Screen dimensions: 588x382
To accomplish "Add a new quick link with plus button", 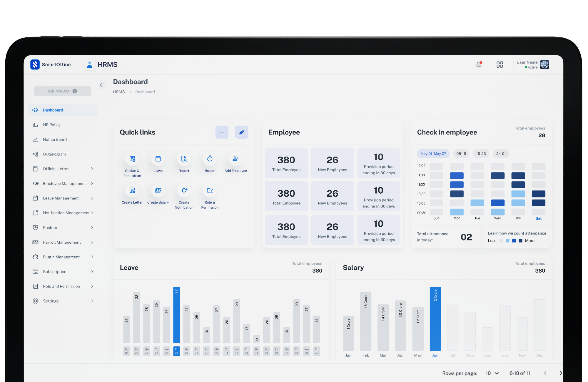I will click(222, 132).
